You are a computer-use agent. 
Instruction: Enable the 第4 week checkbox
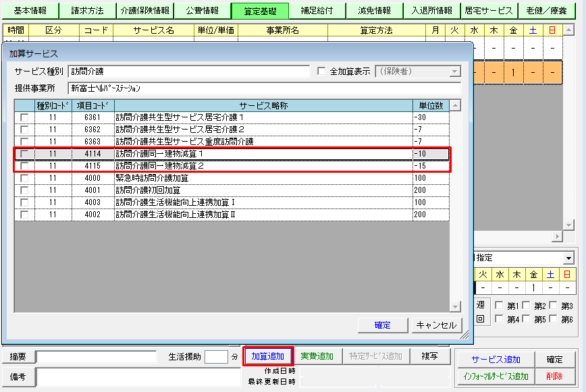pos(499,319)
